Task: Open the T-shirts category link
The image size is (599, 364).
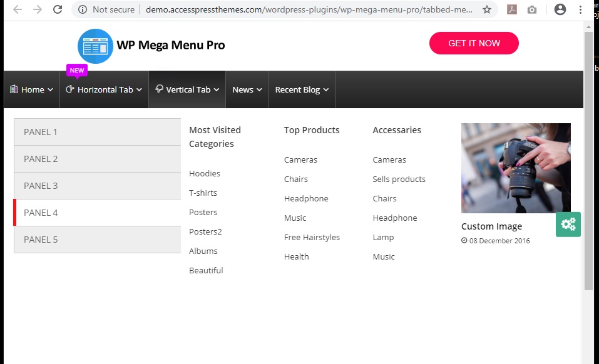Action: click(x=203, y=193)
